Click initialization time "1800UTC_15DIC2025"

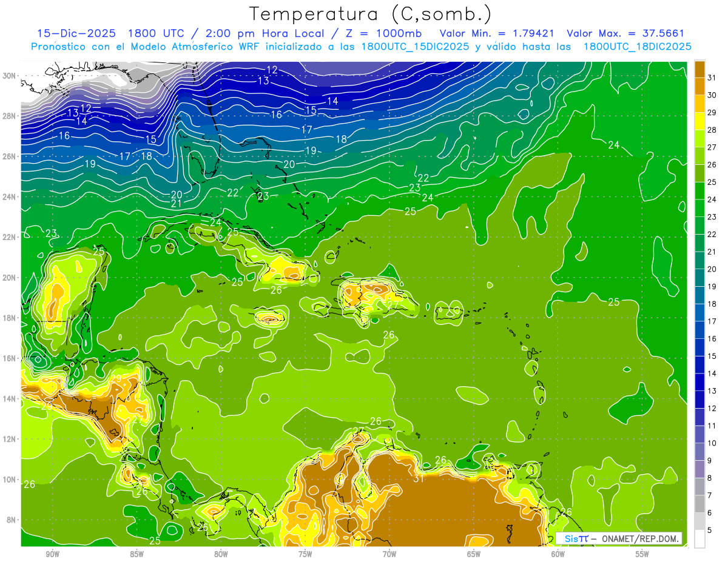(x=415, y=47)
